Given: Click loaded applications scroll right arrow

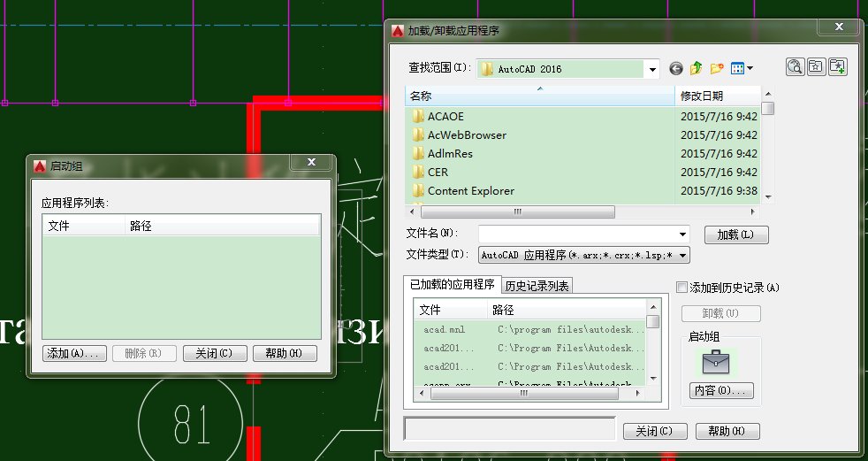Looking at the screenshot, I should tap(637, 394).
